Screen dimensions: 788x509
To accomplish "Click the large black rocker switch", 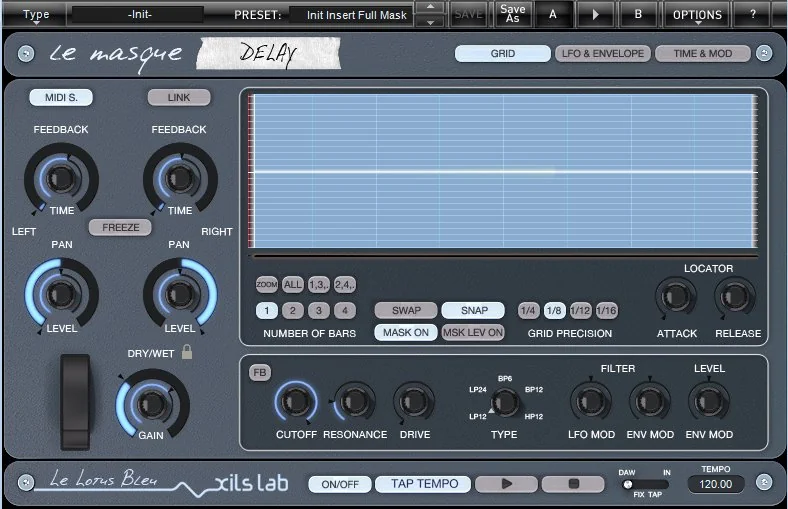I will (75, 401).
